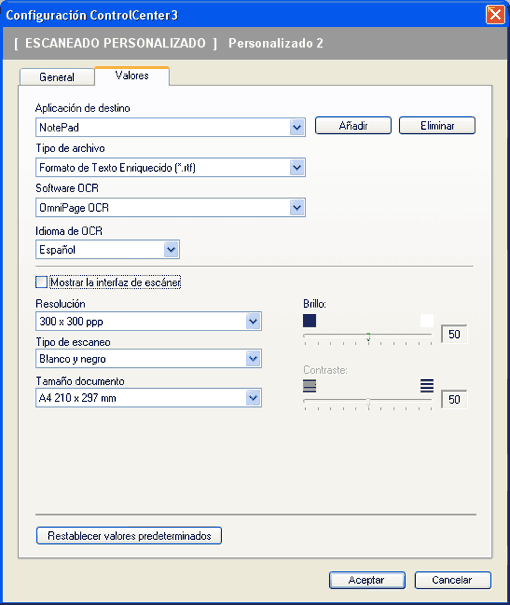
Task: Click the Brillo slider thumb
Action: point(368,337)
